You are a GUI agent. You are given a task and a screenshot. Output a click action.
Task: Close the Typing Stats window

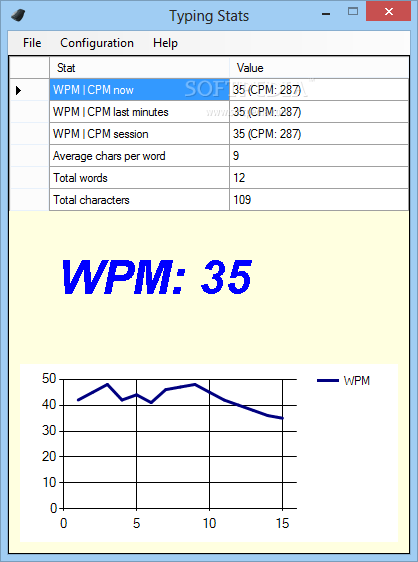389,12
